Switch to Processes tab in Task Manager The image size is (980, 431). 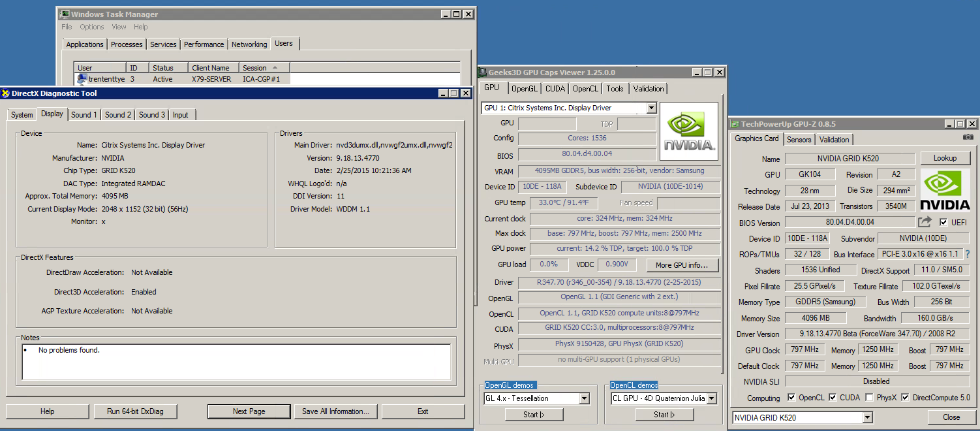(127, 44)
